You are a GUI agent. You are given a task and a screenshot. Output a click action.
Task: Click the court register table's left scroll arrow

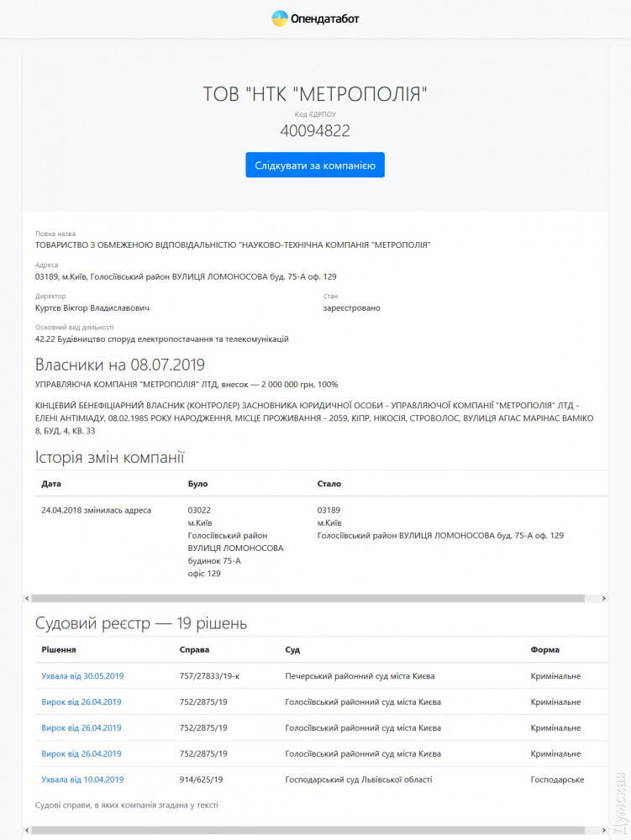pyautogui.click(x=28, y=831)
